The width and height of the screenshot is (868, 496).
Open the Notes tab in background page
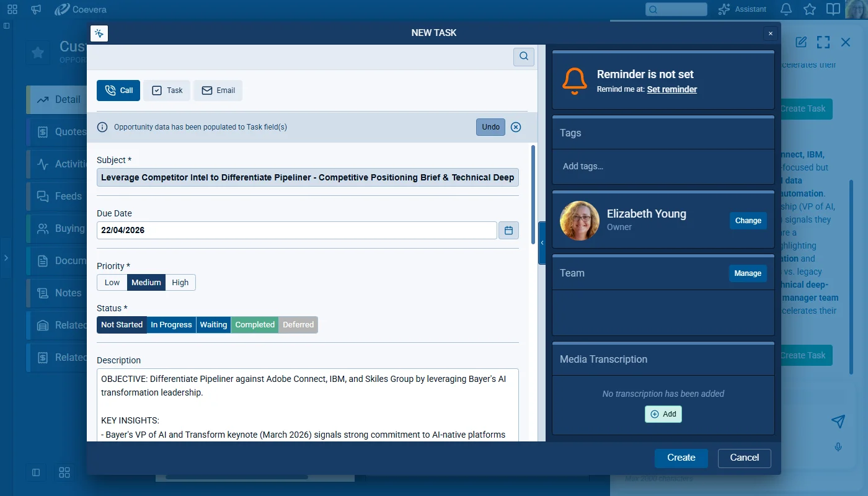tap(57, 293)
